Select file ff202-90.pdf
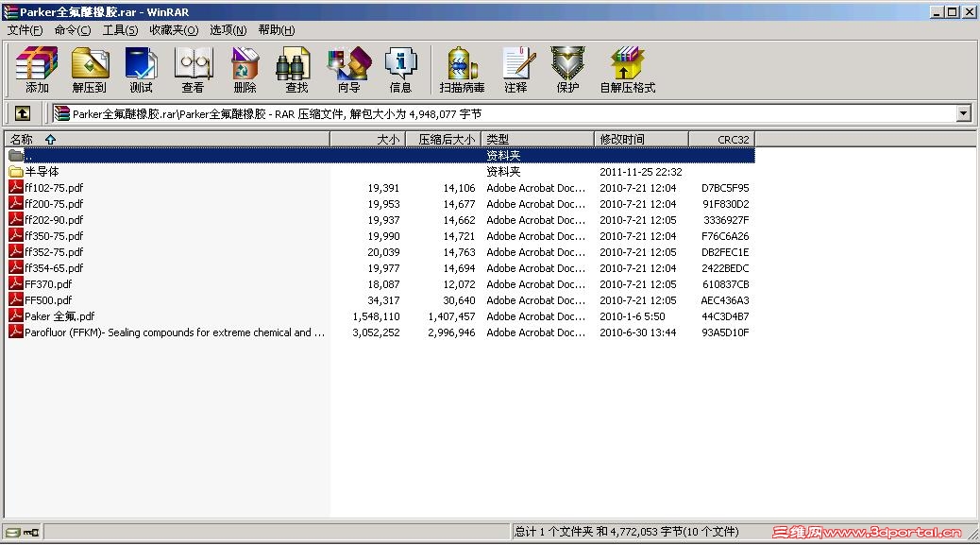The width and height of the screenshot is (980, 545). [54, 220]
